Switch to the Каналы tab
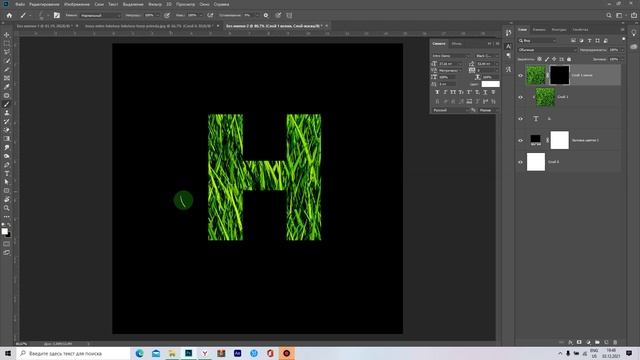Screen dimensions: 640x360 coord(539,30)
